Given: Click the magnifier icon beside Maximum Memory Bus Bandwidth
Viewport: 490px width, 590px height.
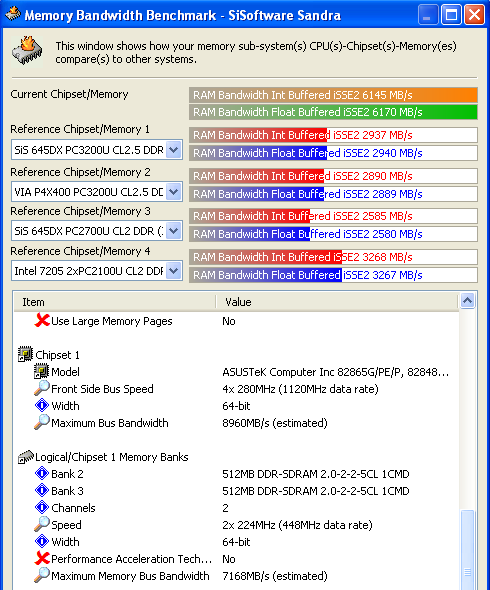Looking at the screenshot, I should point(41,575).
